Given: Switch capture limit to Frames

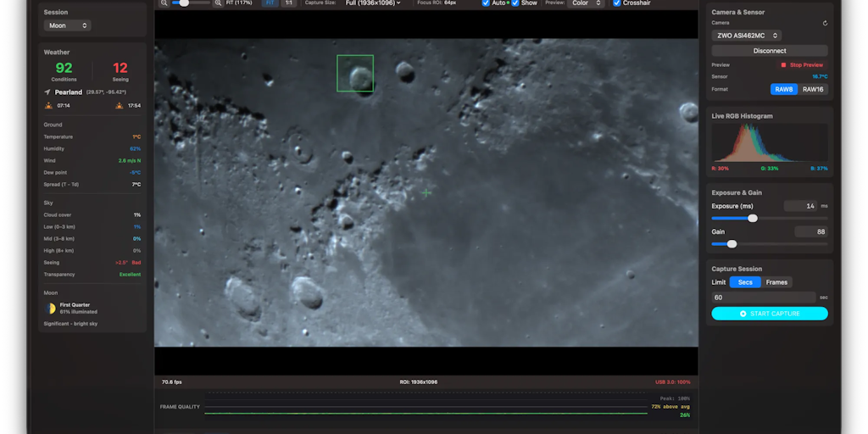Looking at the screenshot, I should (x=776, y=282).
